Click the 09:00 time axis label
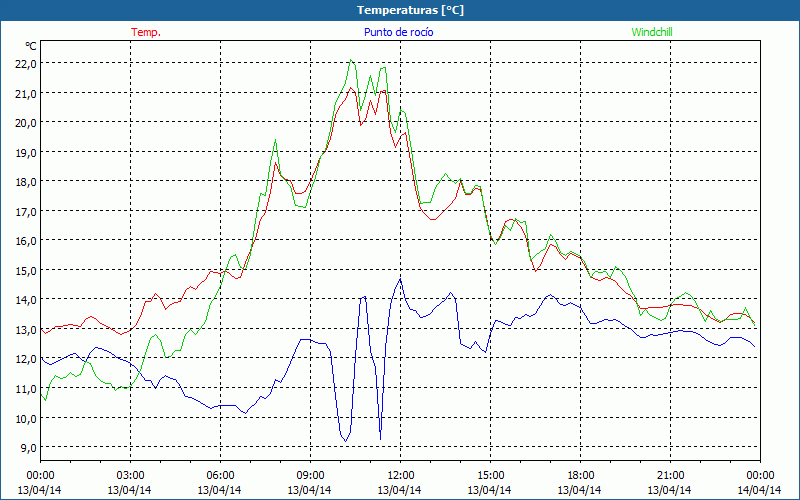The width and height of the screenshot is (800, 500). (310, 475)
